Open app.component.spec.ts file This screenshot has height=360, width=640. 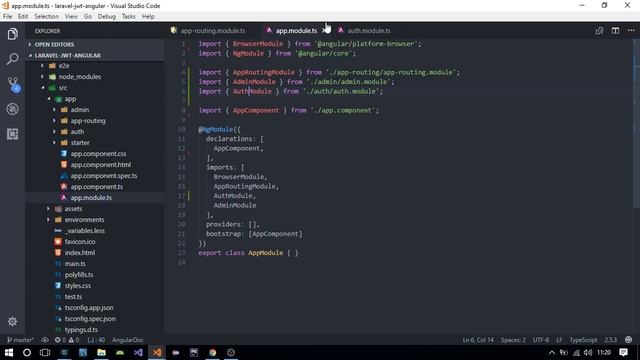pos(104,176)
